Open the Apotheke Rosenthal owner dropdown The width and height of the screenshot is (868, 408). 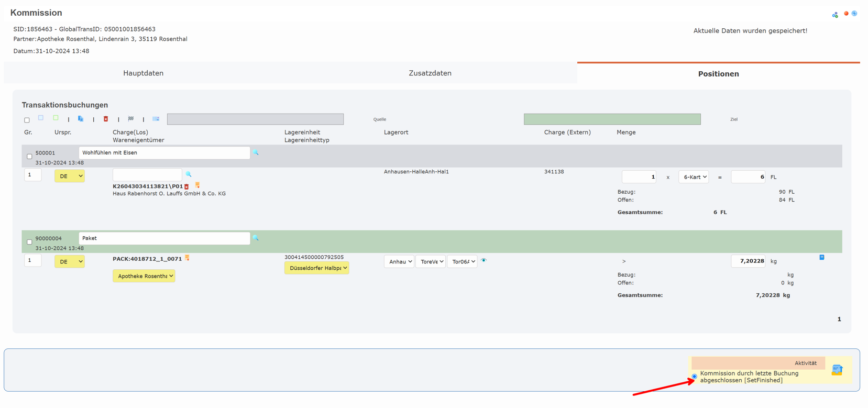(144, 276)
